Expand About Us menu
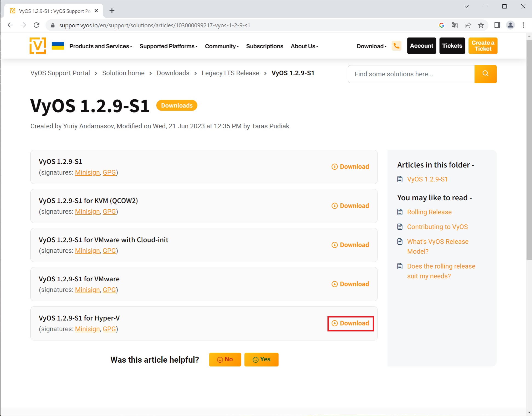Image resolution: width=532 pixels, height=416 pixels. pyautogui.click(x=304, y=46)
